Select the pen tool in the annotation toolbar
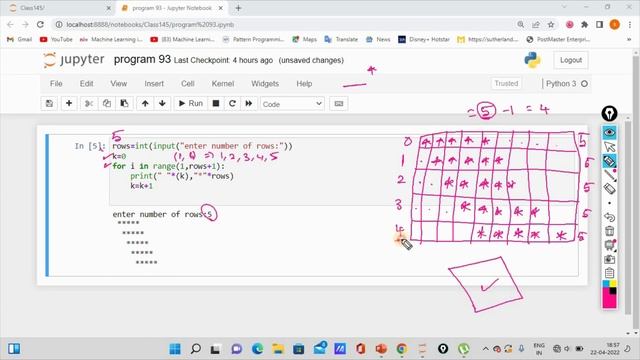Screen dimensions: 640x360 pos(609,161)
